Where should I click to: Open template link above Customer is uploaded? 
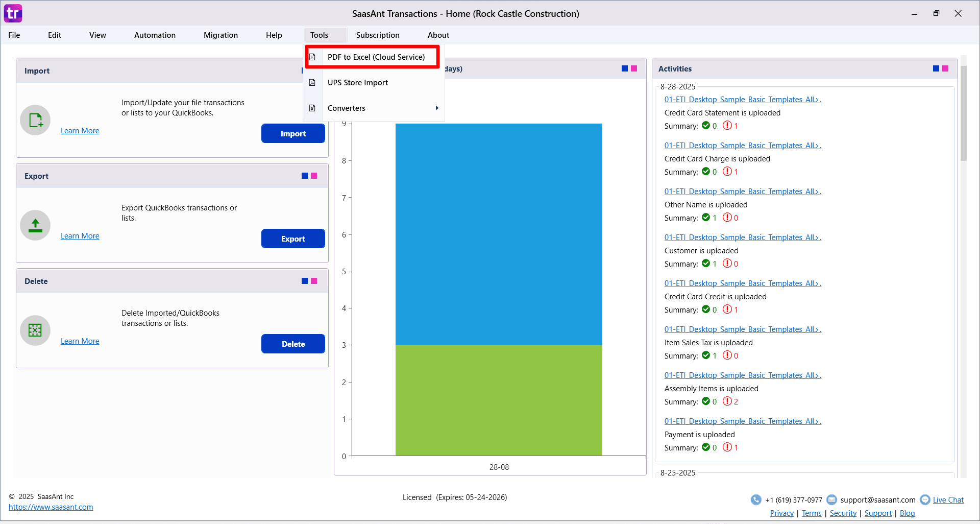tap(743, 237)
